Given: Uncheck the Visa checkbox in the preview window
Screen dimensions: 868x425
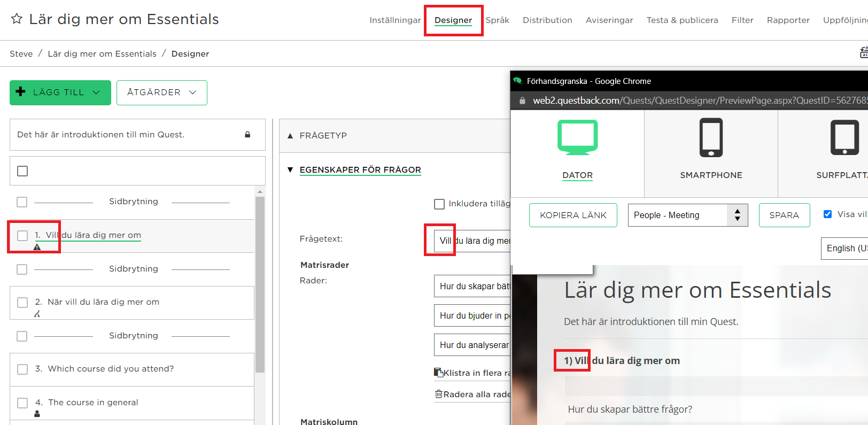Looking at the screenshot, I should pos(827,214).
